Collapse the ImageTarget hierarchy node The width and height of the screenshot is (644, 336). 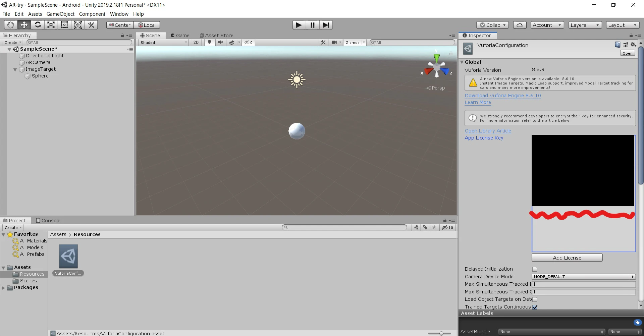[x=15, y=70]
